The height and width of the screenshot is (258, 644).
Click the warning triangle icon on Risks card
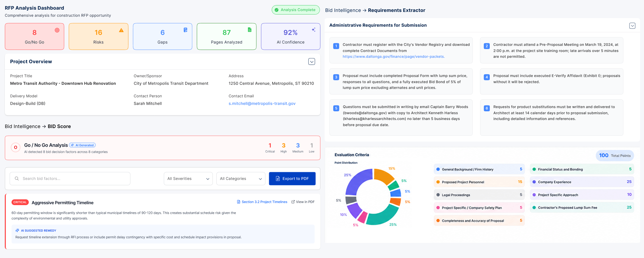121,30
